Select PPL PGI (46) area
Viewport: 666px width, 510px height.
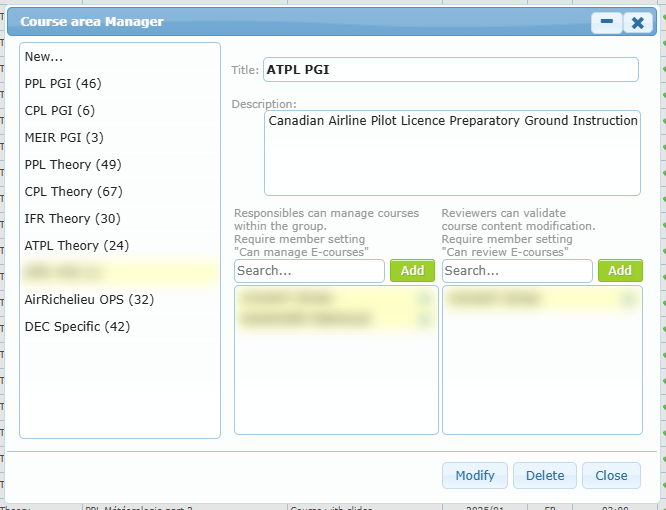[x=120, y=84]
